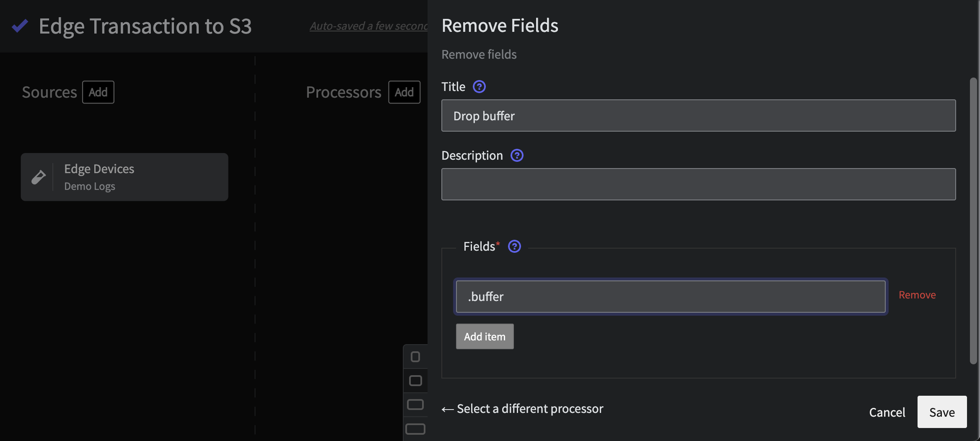Select a different processor link
This screenshot has height=441, width=980.
(522, 409)
